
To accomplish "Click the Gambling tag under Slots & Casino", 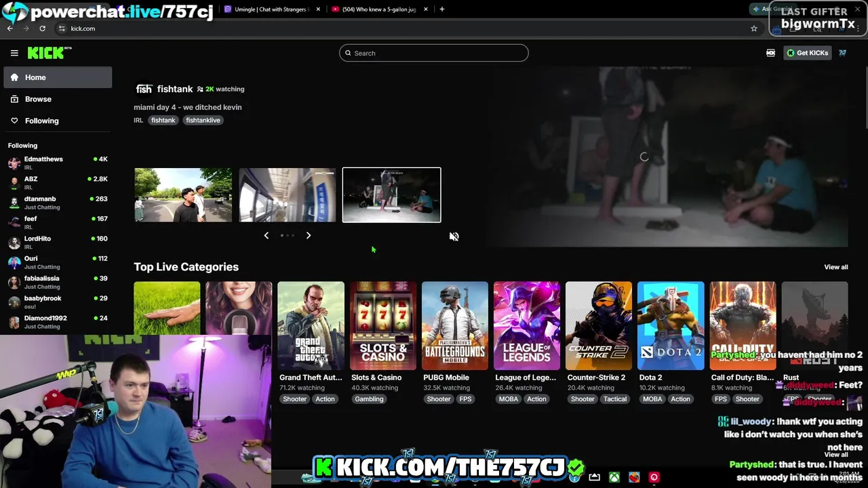I will click(369, 399).
